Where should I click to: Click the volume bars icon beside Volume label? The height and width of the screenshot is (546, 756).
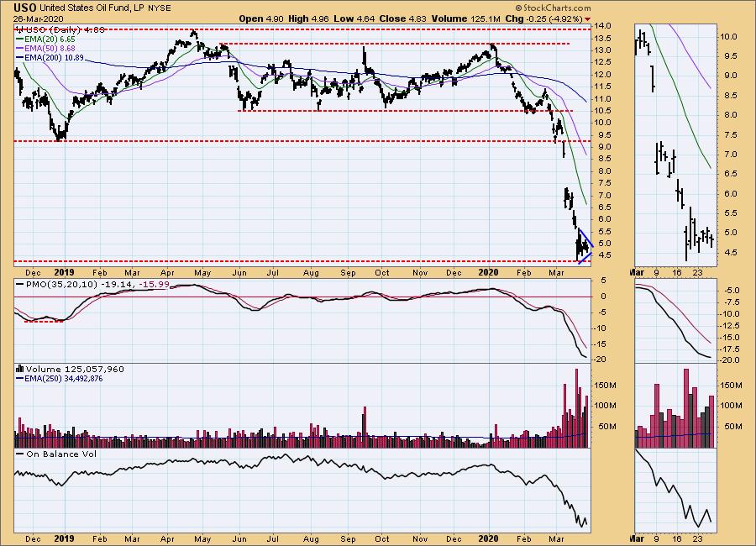point(20,369)
